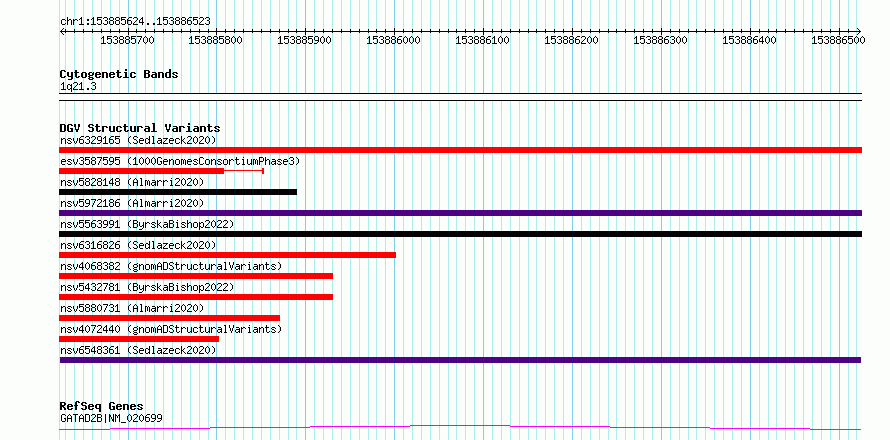The width and height of the screenshot is (890, 440).
Task: Open the RefSeq Genes track heading
Action: coord(101,407)
